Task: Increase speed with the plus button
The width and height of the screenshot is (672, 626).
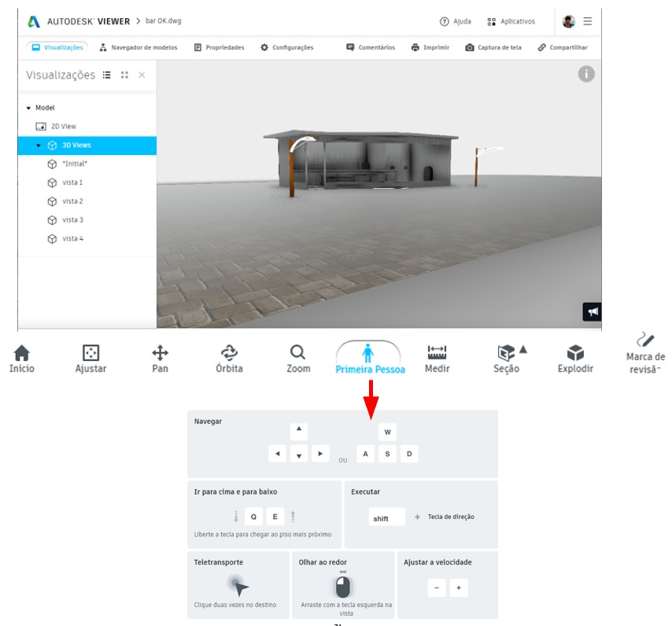Action: pos(459,588)
